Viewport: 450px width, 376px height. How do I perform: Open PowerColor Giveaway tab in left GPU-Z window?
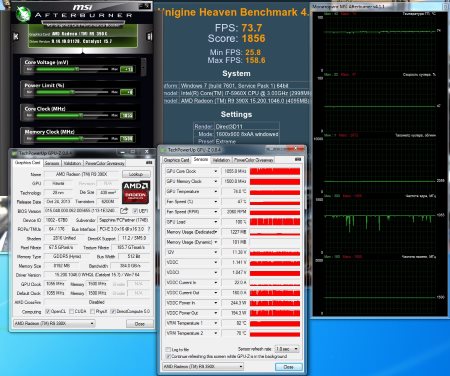pyautogui.click(x=105, y=163)
